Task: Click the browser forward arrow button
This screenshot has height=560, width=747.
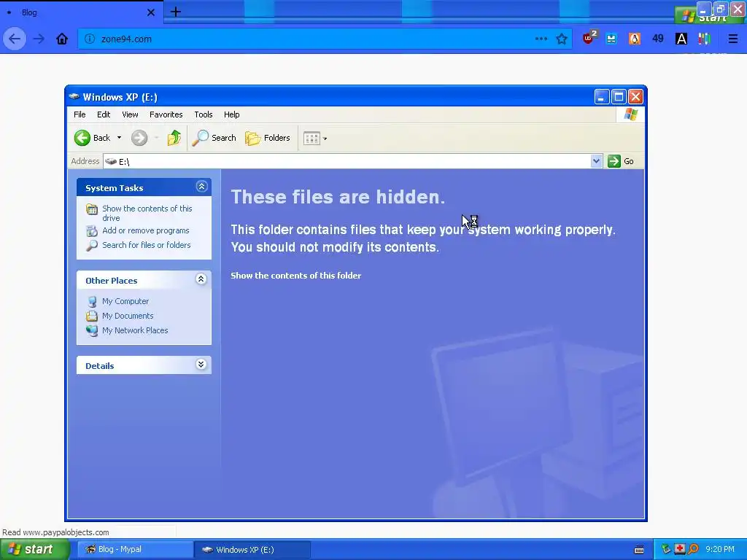Action: click(39, 39)
